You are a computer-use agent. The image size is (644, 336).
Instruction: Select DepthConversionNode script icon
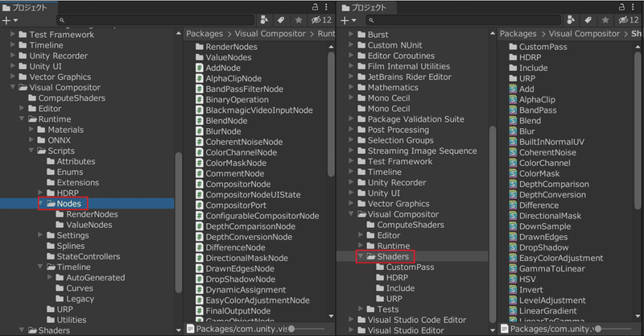(x=200, y=237)
